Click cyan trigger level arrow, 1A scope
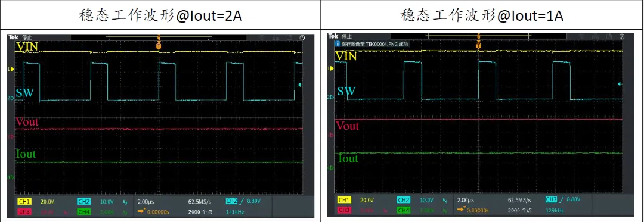Screen dimensions: 644x222 click(x=620, y=83)
